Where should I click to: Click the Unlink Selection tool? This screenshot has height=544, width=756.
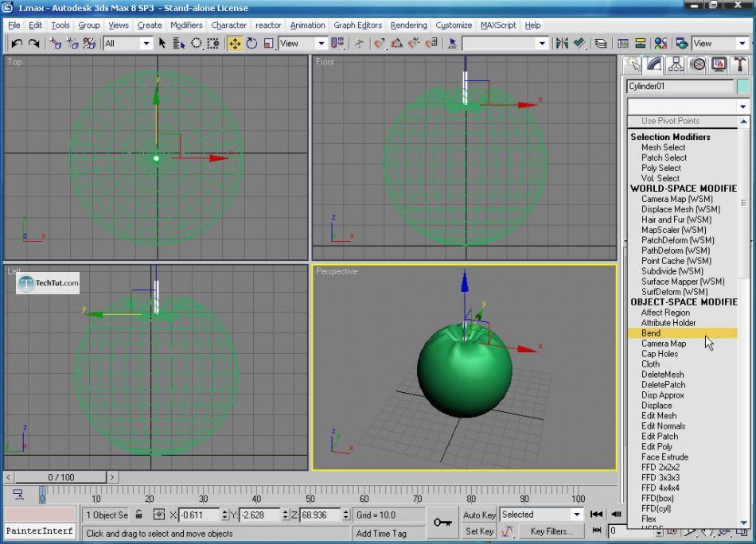tap(72, 44)
